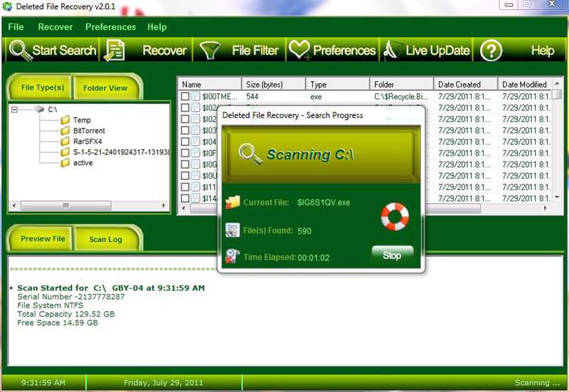Click the Recover document icon in toolbar
569x392 pixels.
(114, 50)
